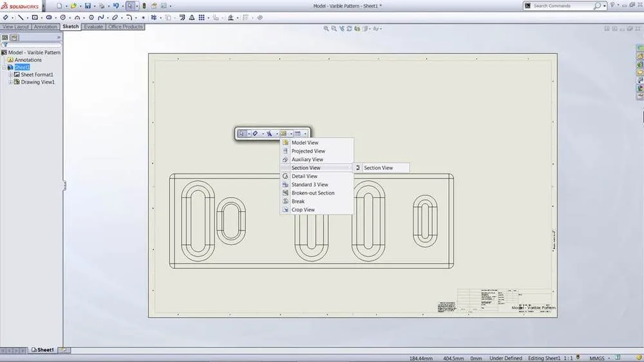
Task: Select Annotations in the feature tree
Action: [x=28, y=60]
